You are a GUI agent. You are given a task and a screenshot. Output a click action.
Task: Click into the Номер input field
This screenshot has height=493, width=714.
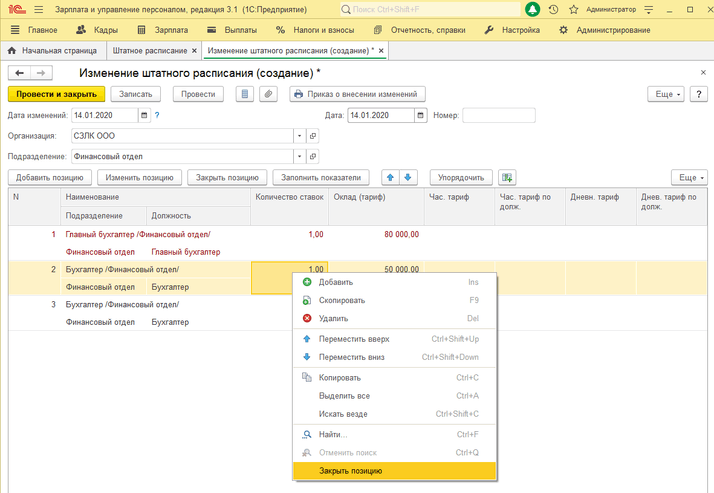tap(498, 115)
